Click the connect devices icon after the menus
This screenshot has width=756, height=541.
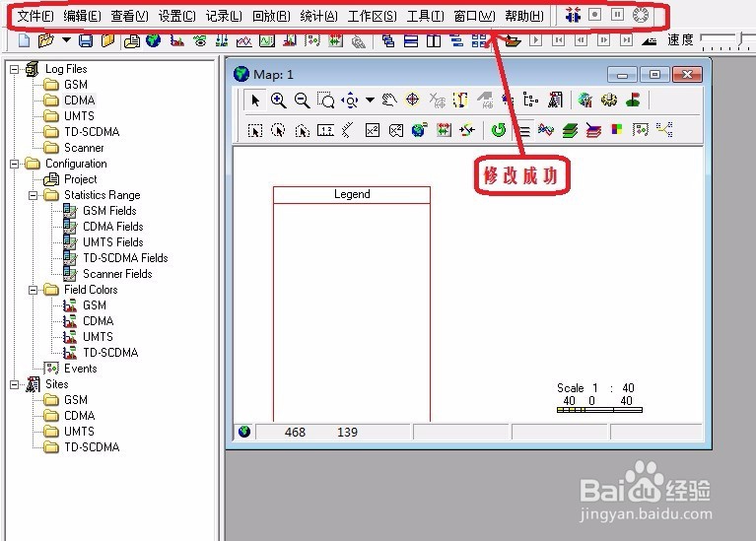[573, 15]
